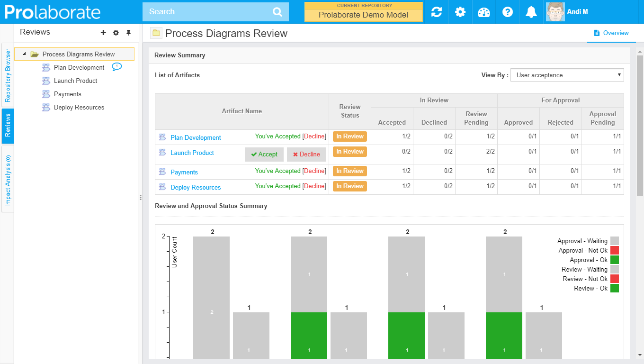
Task: Open the settings gear in top bar
Action: 460,12
